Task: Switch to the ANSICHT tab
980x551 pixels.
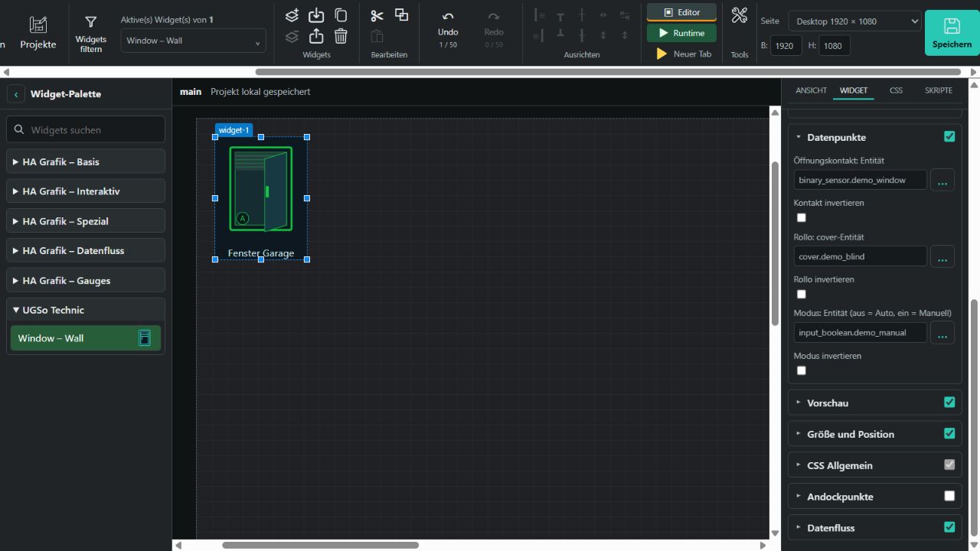Action: pyautogui.click(x=811, y=90)
